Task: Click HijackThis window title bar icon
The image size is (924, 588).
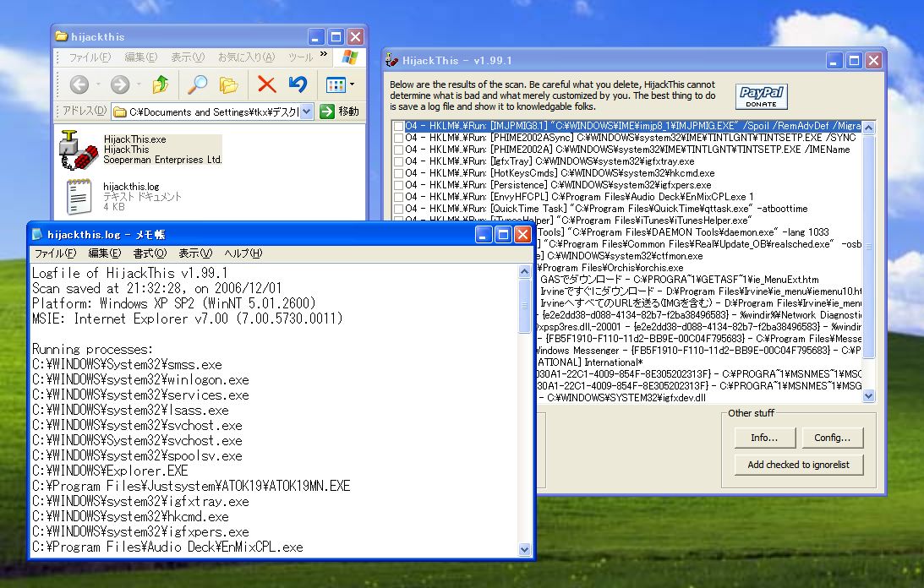Action: [392, 60]
